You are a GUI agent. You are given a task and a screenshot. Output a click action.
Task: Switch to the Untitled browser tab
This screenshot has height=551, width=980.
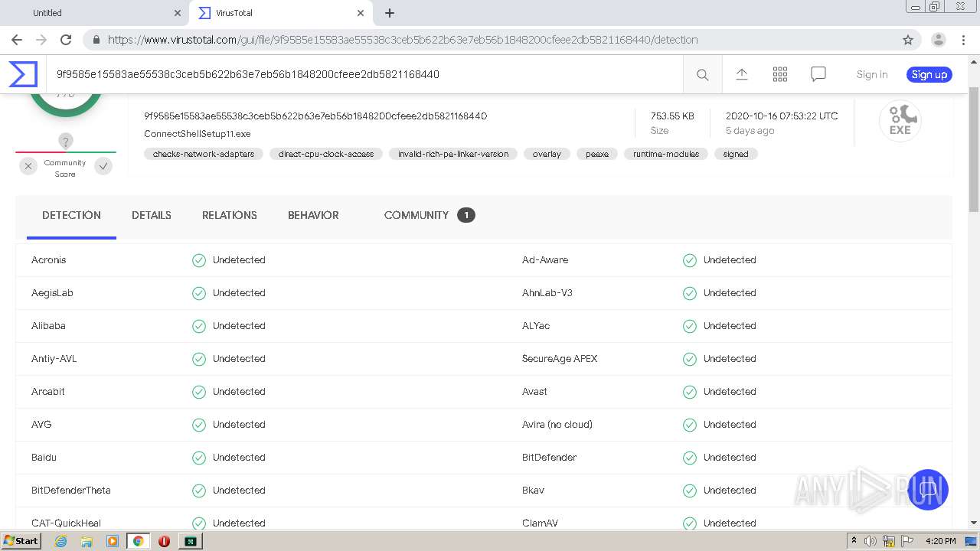[x=96, y=13]
